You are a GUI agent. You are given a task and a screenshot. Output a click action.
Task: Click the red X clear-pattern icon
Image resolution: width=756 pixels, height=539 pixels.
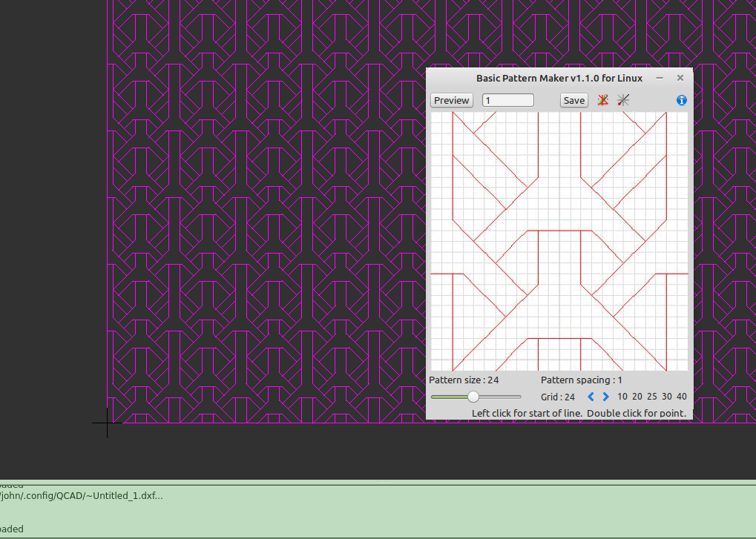coord(602,99)
